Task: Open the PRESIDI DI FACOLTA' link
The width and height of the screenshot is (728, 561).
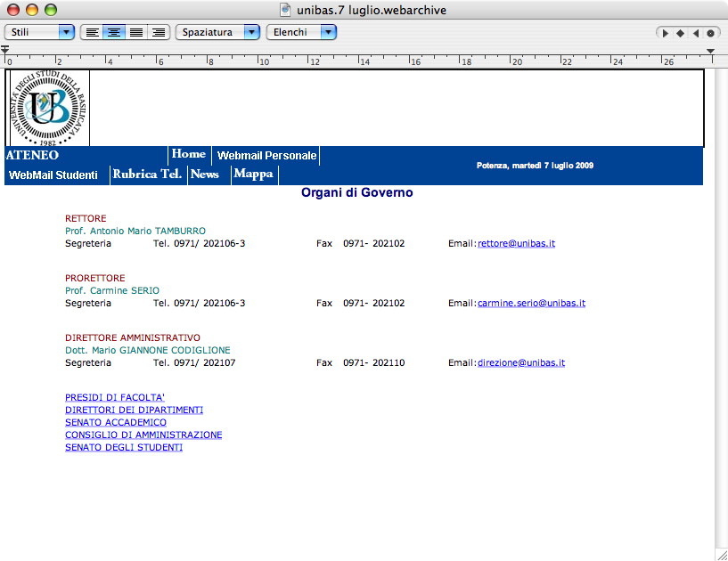Action: tap(115, 397)
